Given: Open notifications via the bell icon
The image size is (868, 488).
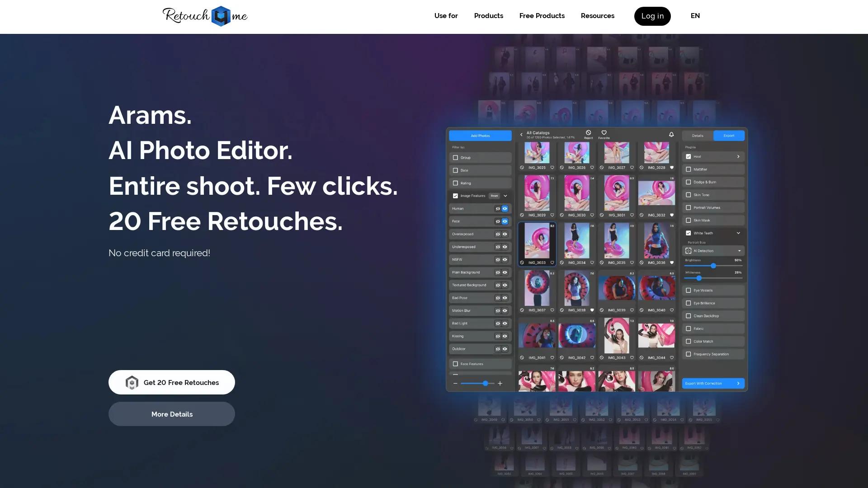Looking at the screenshot, I should point(672,134).
